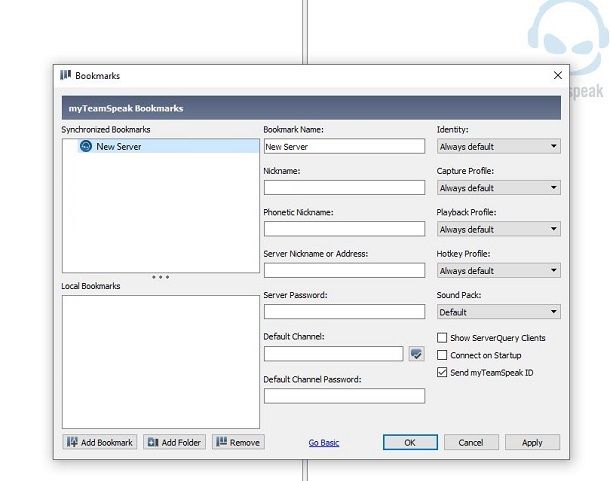
Task: Close the Bookmarks dialog
Action: pos(557,75)
